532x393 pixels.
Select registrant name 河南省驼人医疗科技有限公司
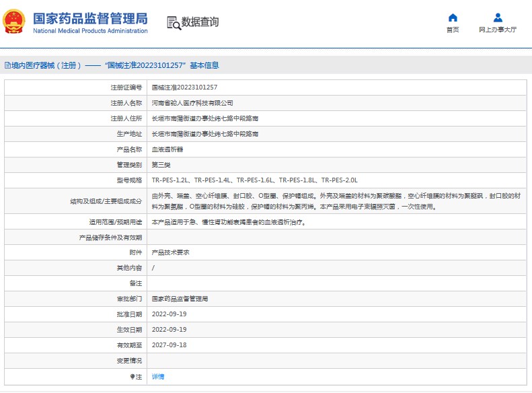(192, 103)
